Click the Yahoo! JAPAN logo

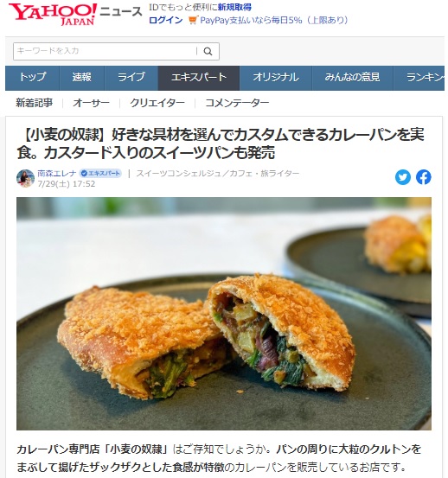(x=52, y=15)
